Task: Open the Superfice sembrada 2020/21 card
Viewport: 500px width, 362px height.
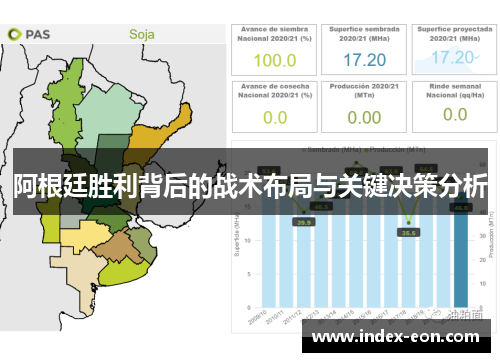Action: [364, 49]
